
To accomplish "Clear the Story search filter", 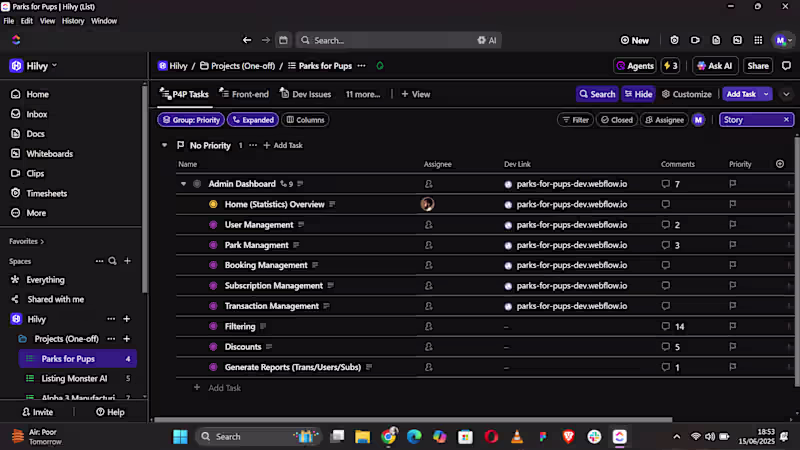I will (x=786, y=119).
